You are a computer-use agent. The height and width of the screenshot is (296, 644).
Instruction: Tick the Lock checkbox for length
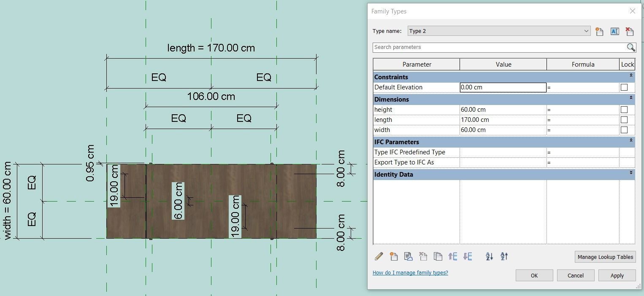pos(624,120)
